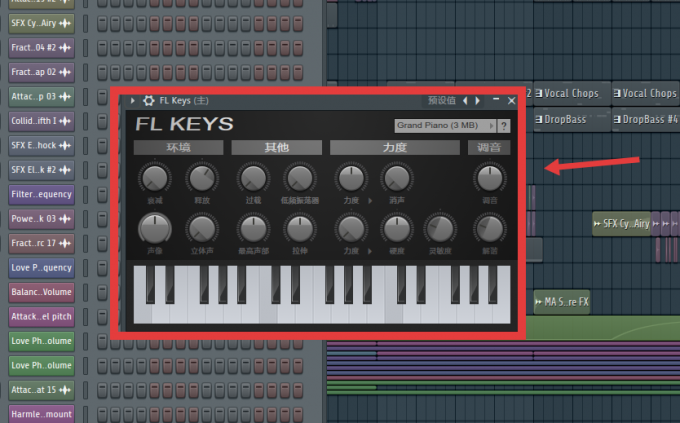Toggle channel selector LED beside Fract..04 #2
Viewport: 680px width, 423px height.
click(85, 48)
